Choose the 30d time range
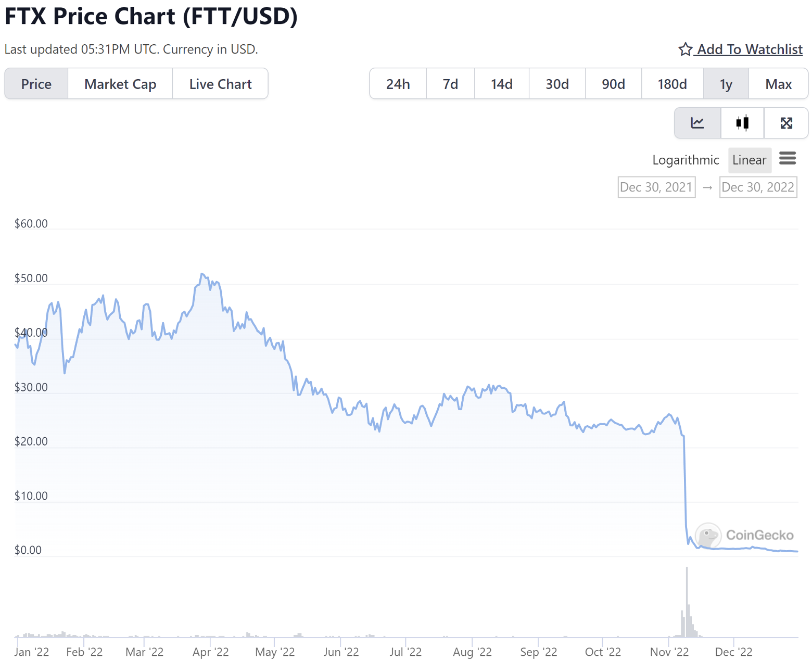 (x=557, y=84)
